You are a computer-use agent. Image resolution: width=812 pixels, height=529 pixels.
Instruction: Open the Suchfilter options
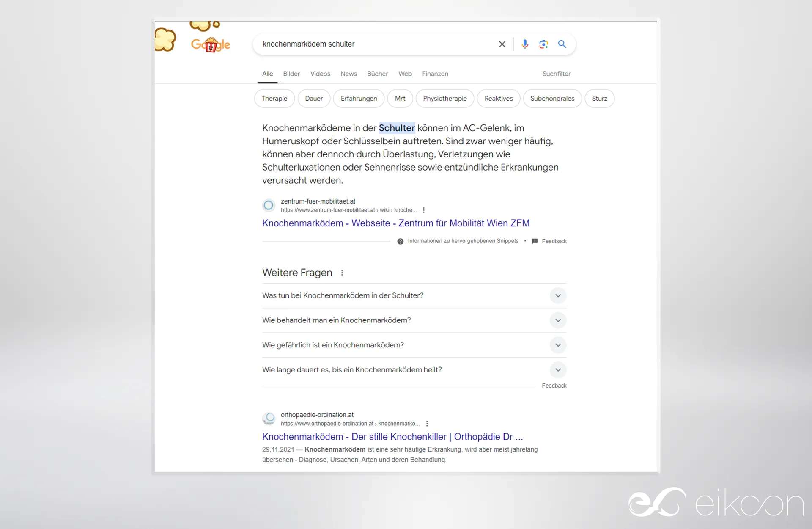(x=556, y=74)
